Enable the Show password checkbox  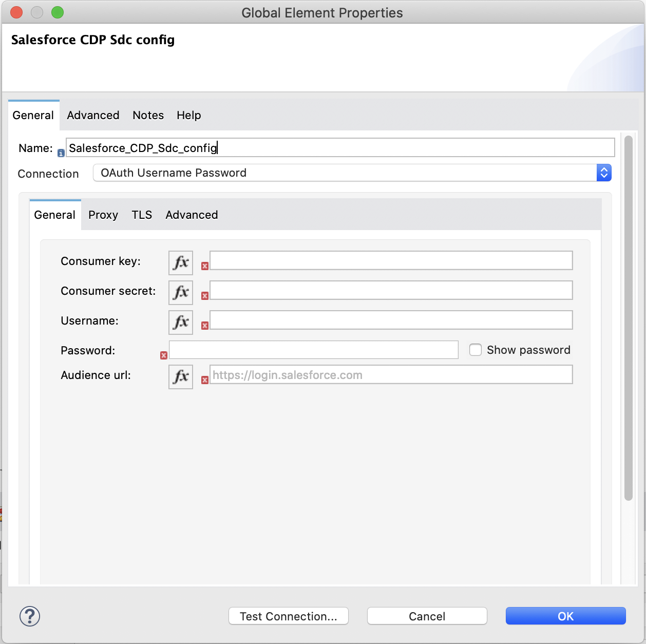[x=476, y=350]
